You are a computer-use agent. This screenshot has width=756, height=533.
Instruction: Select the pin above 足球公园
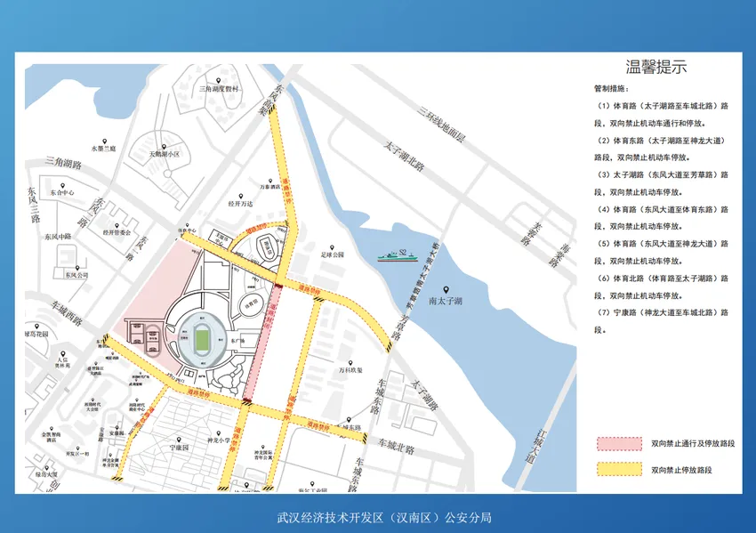[333, 247]
